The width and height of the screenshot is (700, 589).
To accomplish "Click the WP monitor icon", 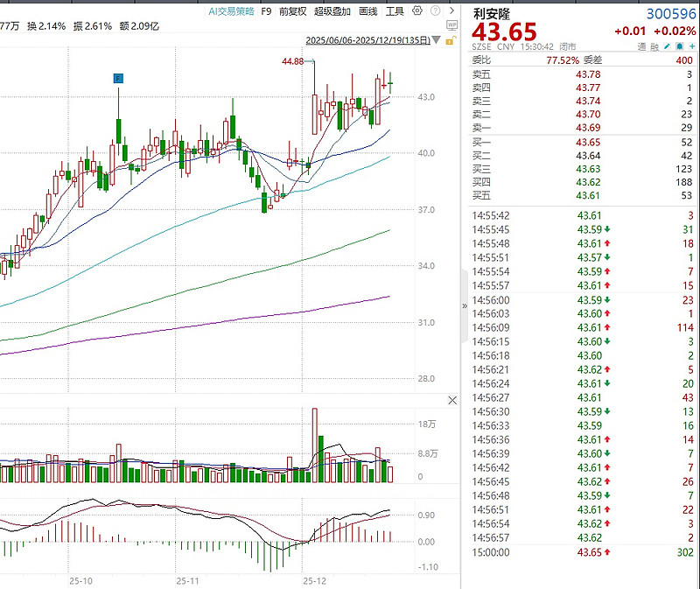I will [451, 25].
